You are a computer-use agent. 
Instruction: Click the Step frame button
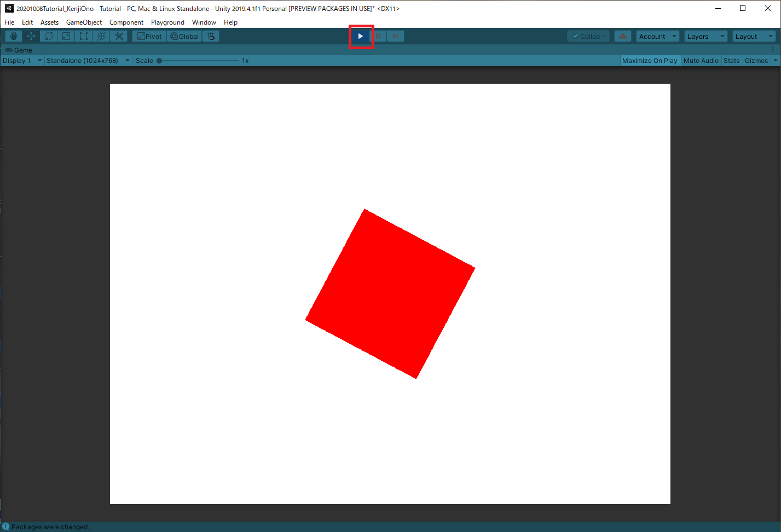point(396,36)
